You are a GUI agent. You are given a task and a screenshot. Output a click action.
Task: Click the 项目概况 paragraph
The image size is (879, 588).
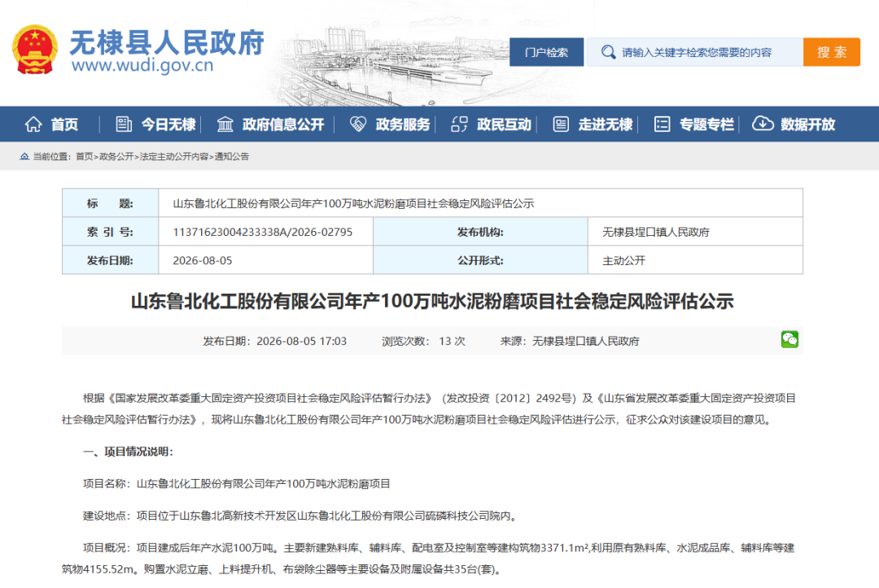point(429,559)
